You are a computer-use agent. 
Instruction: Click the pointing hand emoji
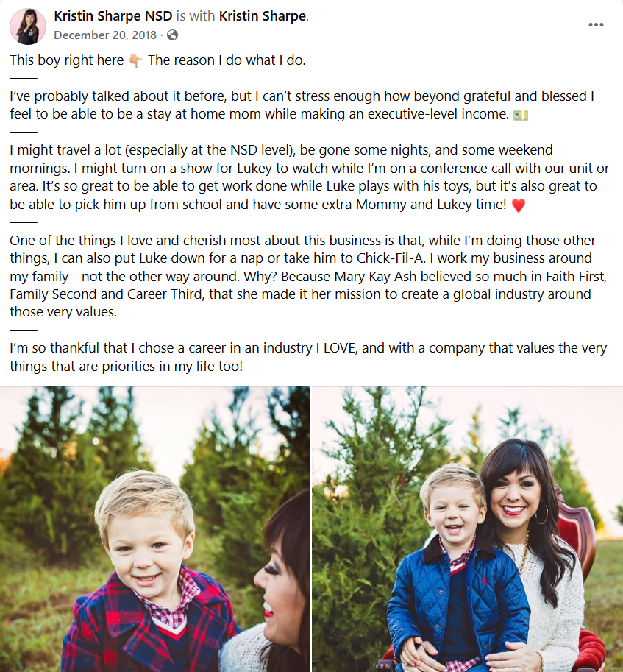tap(136, 61)
